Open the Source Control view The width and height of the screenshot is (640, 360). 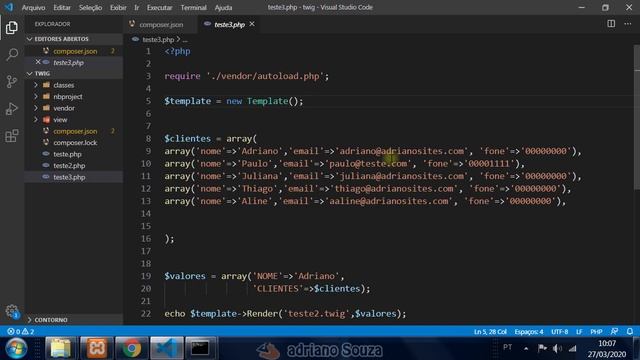tap(12, 82)
